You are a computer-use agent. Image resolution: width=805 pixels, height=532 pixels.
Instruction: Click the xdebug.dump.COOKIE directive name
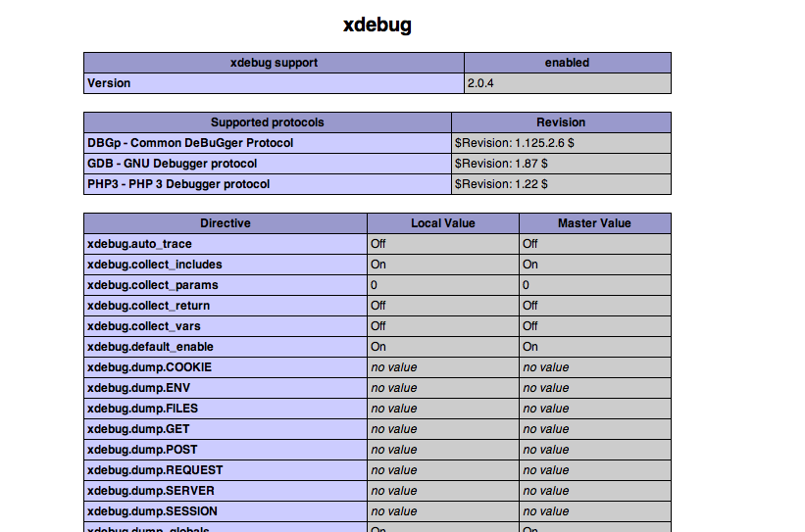[149, 367]
